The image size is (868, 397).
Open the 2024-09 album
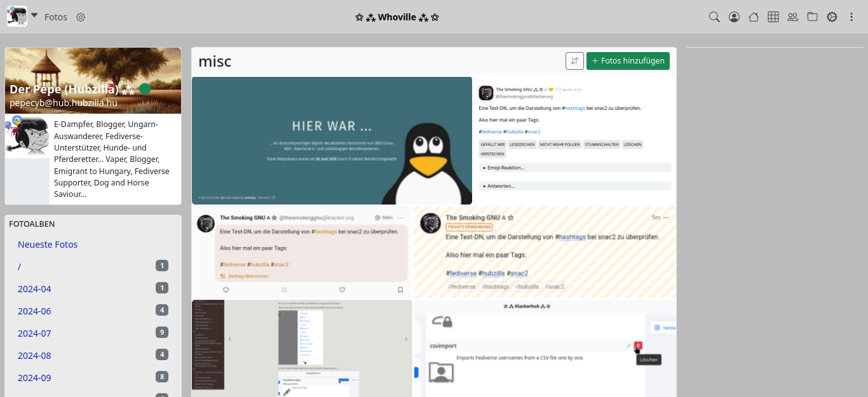(34, 378)
